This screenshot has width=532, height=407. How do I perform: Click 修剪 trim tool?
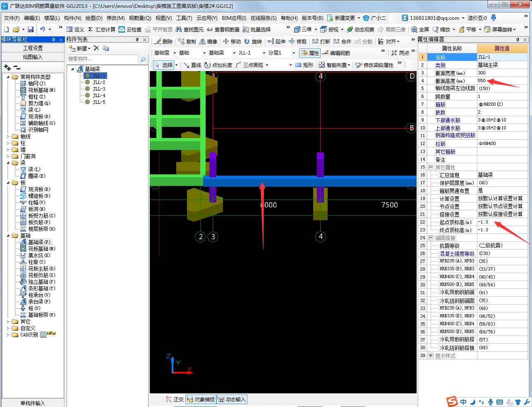click(297, 41)
